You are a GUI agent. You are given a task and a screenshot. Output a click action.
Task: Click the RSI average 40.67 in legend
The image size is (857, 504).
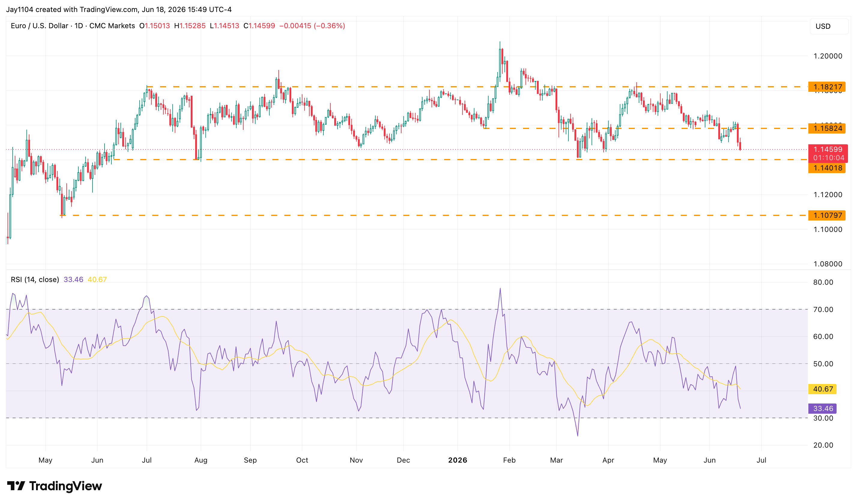pos(97,280)
